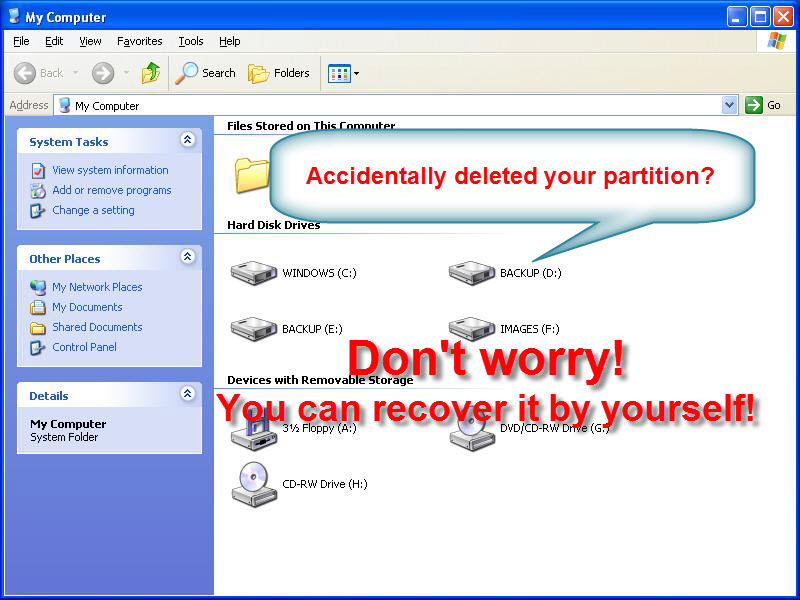
Task: Click Add or remove programs link
Action: click(x=112, y=190)
